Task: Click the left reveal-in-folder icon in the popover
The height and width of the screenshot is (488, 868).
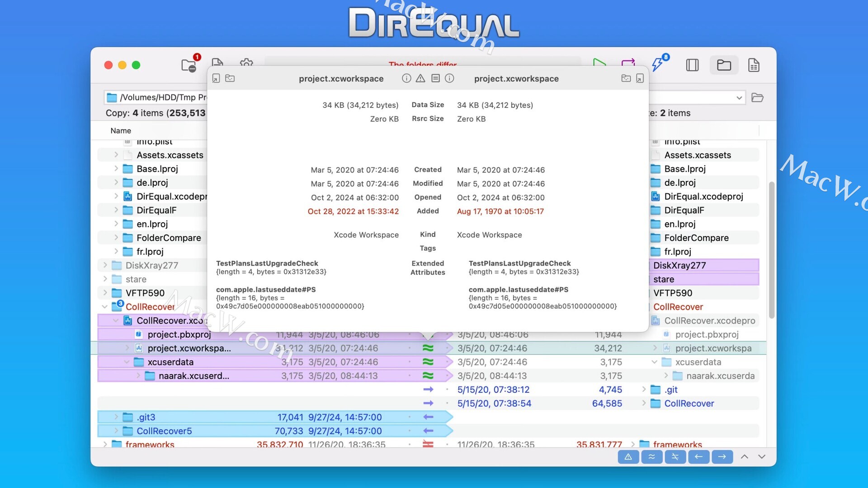Action: (x=230, y=79)
